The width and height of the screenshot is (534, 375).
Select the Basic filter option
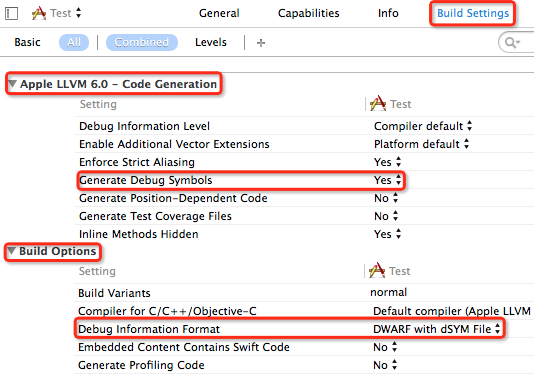click(x=27, y=42)
